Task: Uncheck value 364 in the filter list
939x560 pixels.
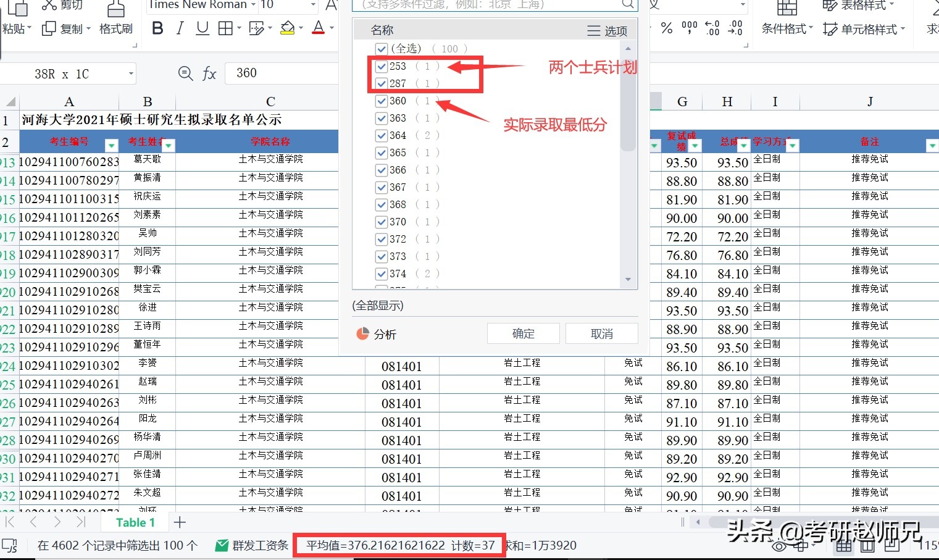Action: click(381, 135)
